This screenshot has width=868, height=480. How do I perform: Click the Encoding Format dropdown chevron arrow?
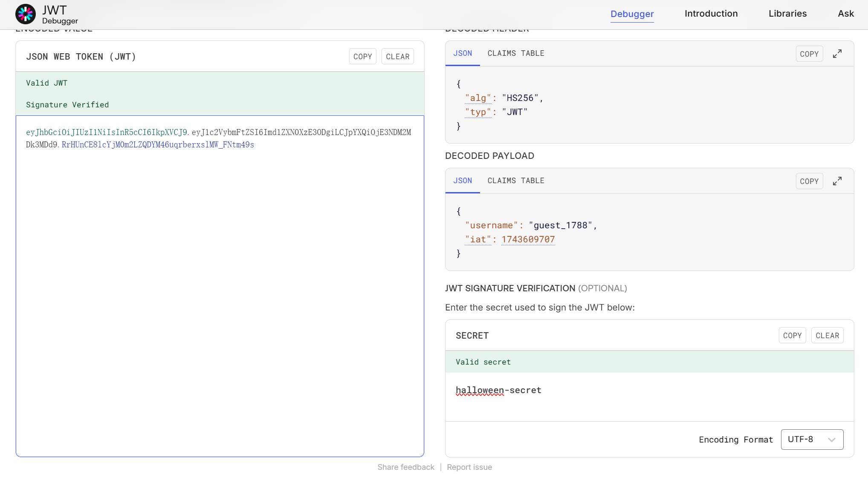(831, 440)
